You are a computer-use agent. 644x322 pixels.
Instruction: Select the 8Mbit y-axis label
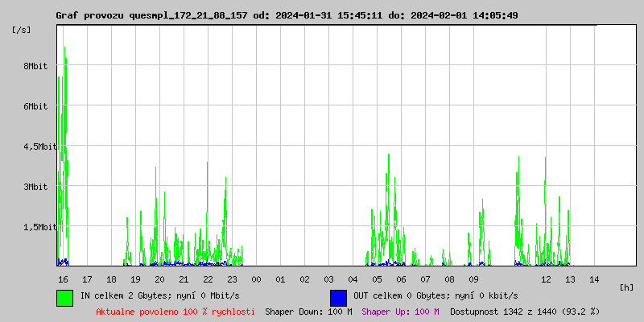[x=35, y=66]
